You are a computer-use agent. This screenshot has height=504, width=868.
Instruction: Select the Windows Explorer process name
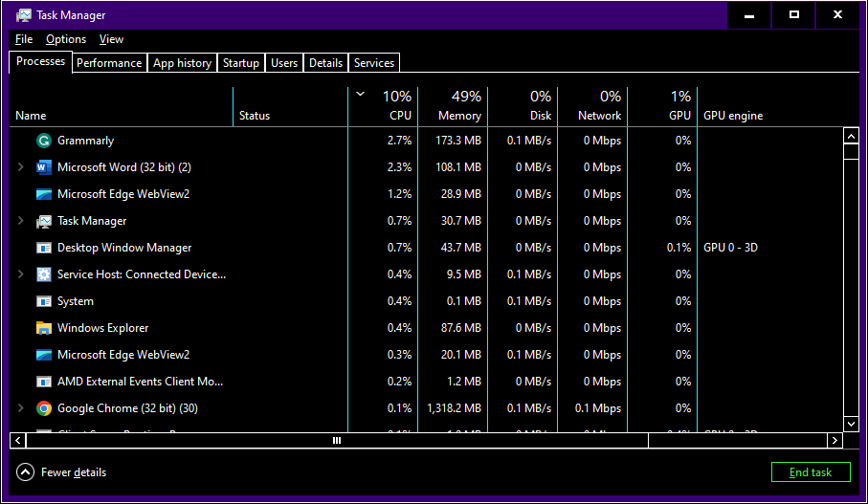pos(103,328)
